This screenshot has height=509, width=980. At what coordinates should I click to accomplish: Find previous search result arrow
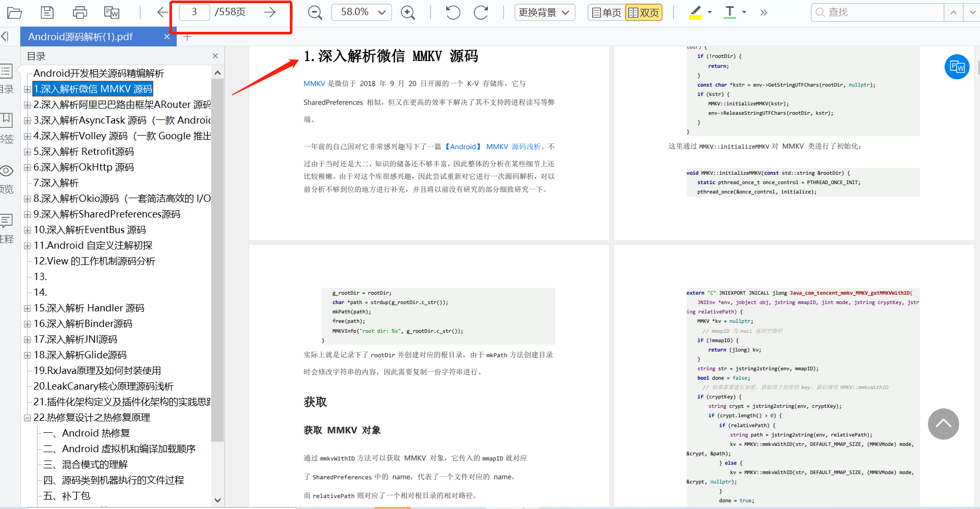953,12
